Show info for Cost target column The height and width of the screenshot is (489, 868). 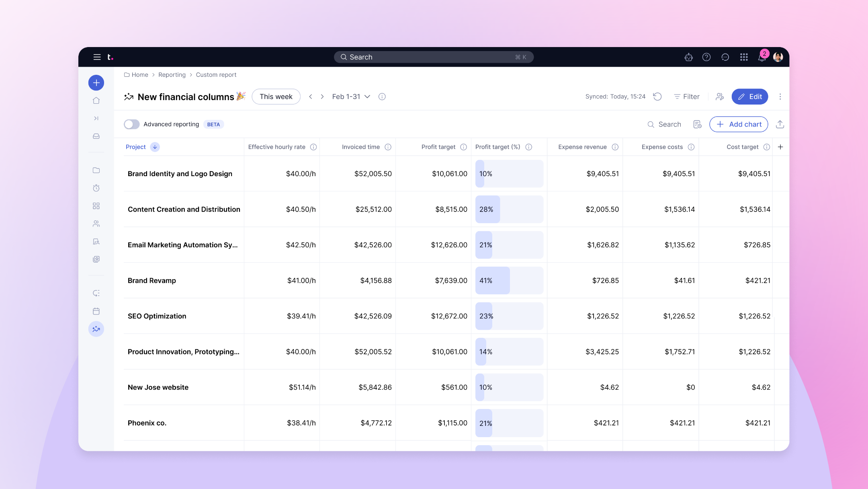tap(767, 147)
